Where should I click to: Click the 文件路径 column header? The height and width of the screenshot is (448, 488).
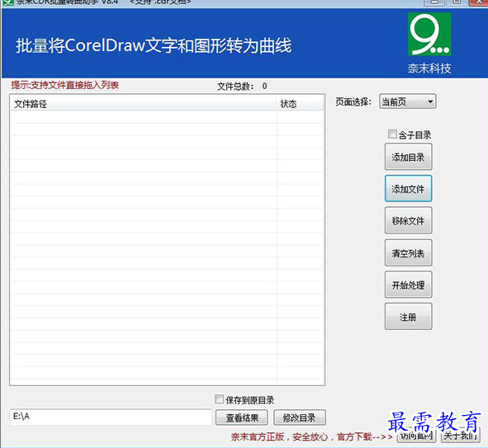(x=144, y=104)
